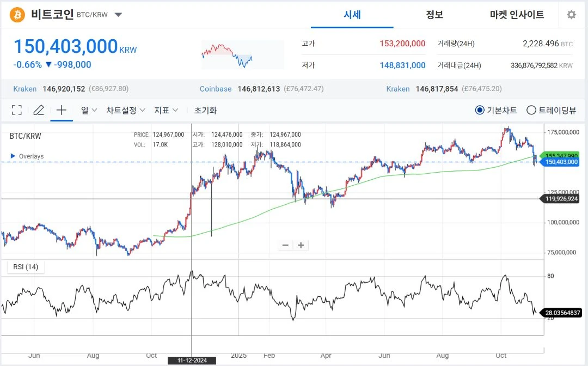588x366 pixels.
Task: Switch to the 마켓 인사이트 tab
Action: (517, 15)
